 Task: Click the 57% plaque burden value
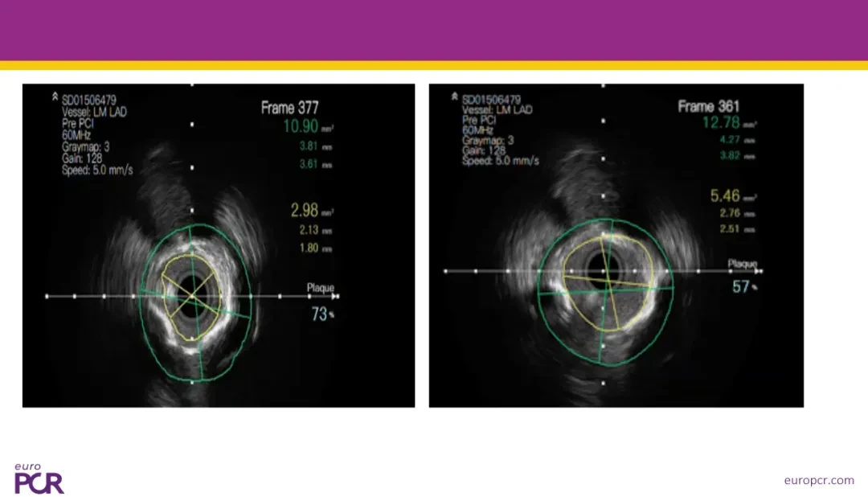744,286
